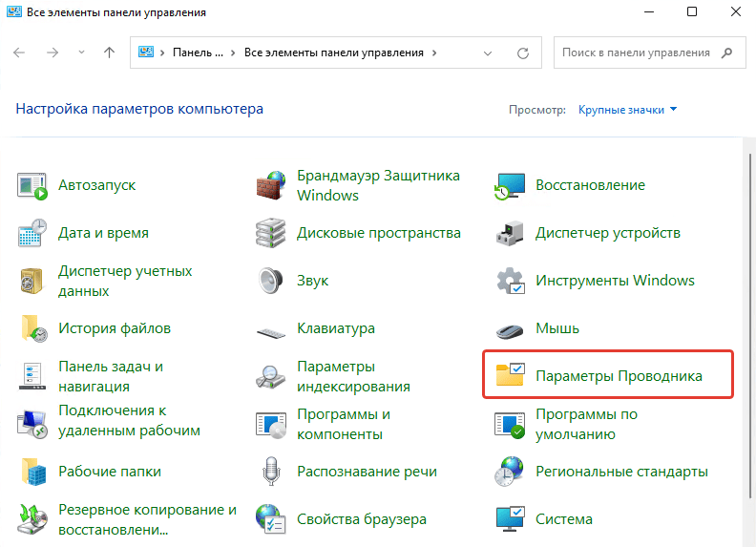The image size is (756, 547).
Task: Click the Windows Defender Firewall brick icon
Action: [270, 186]
